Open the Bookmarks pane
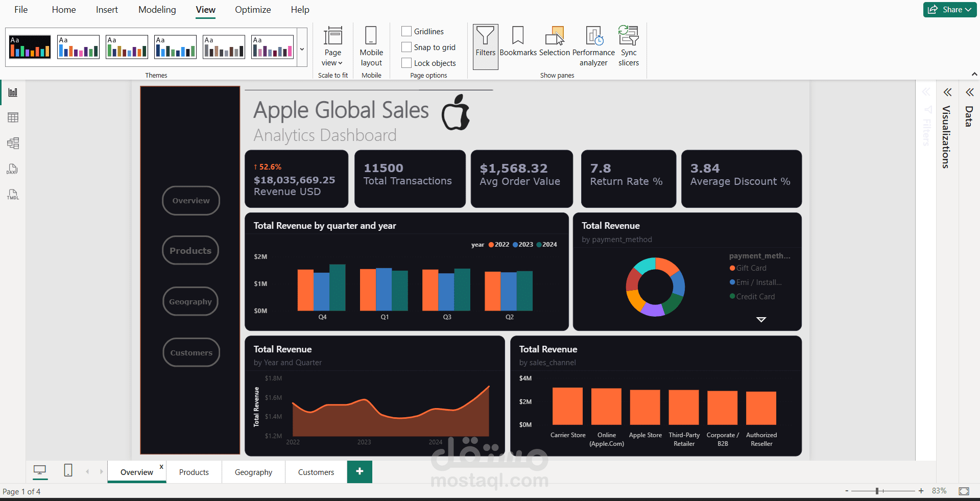Viewport: 980px width, 501px height. click(518, 41)
